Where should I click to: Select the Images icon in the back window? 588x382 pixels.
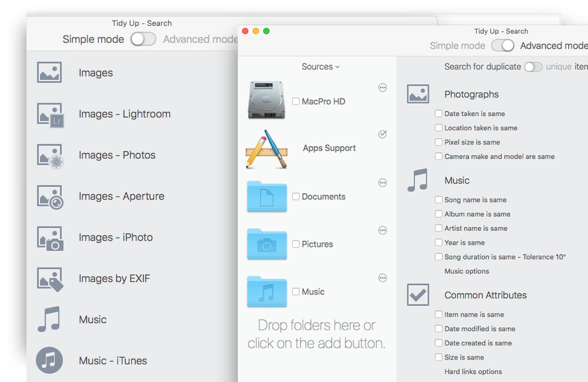click(49, 72)
